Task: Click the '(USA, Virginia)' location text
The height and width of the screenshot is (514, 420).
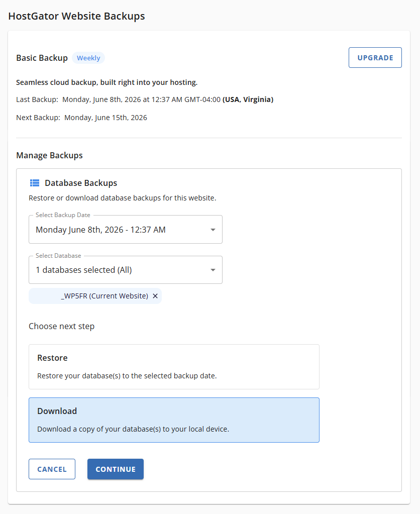Action: (248, 99)
